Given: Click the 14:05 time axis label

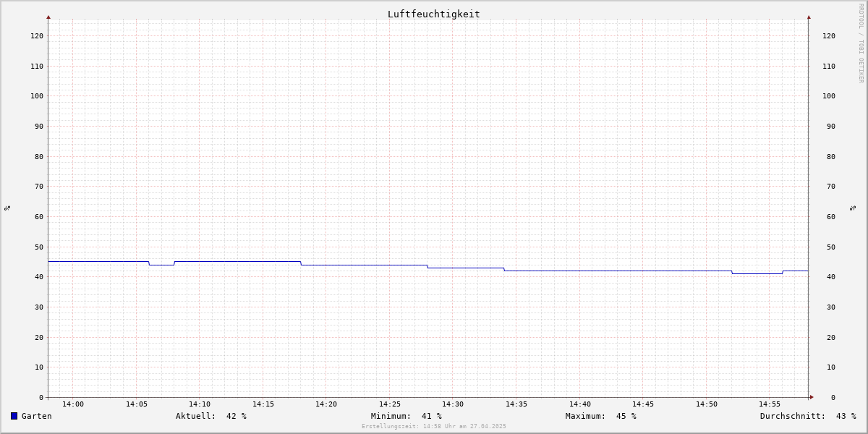Looking at the screenshot, I should coord(137,404).
